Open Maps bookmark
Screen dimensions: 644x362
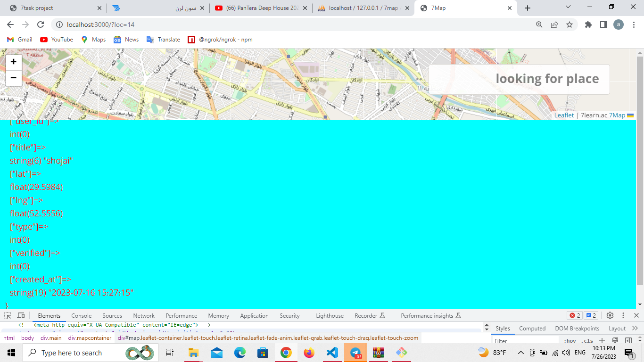(93, 40)
